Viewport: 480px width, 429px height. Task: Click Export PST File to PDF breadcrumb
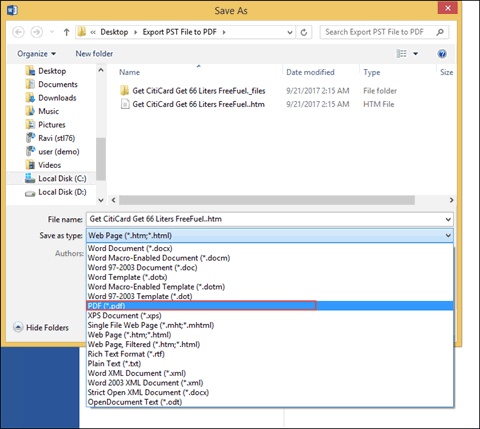pyautogui.click(x=180, y=32)
